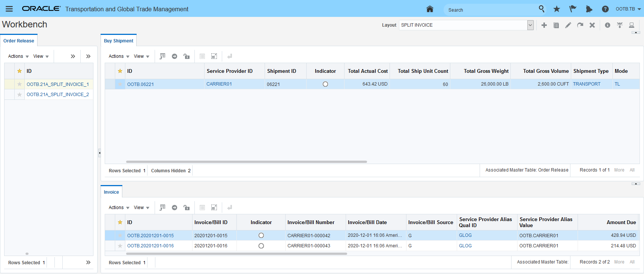Click the global Search input field
644x274 pixels.
click(490, 10)
